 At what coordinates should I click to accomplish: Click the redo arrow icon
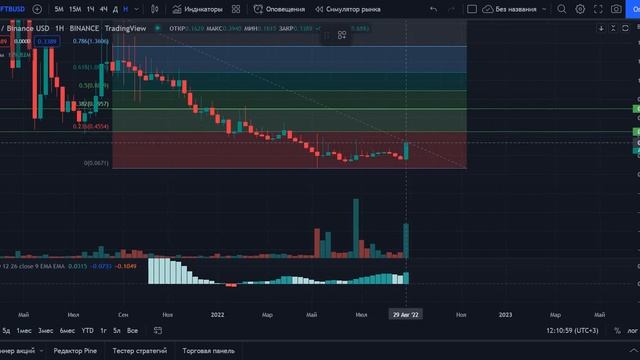tap(451, 9)
